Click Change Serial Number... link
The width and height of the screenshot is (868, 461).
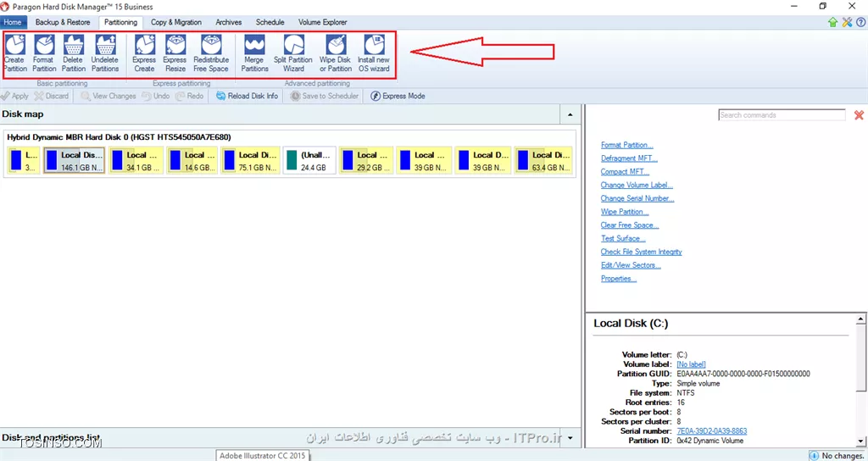coord(637,198)
